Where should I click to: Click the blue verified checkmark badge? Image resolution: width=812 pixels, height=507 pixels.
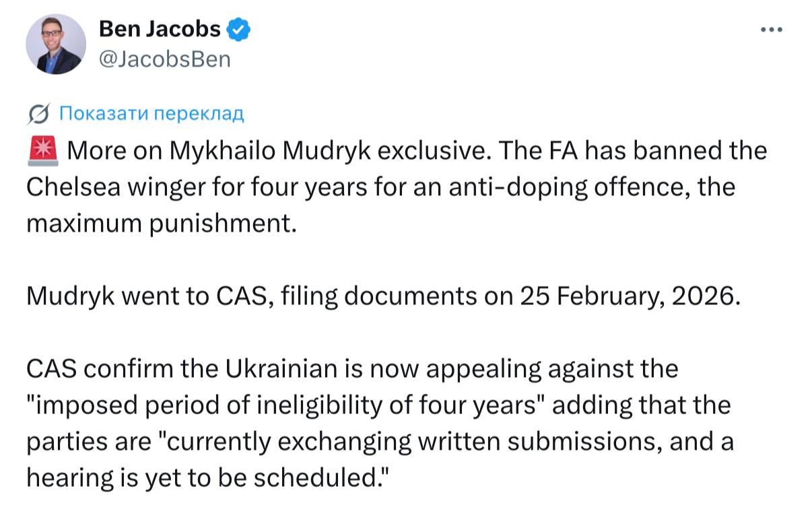point(238,29)
